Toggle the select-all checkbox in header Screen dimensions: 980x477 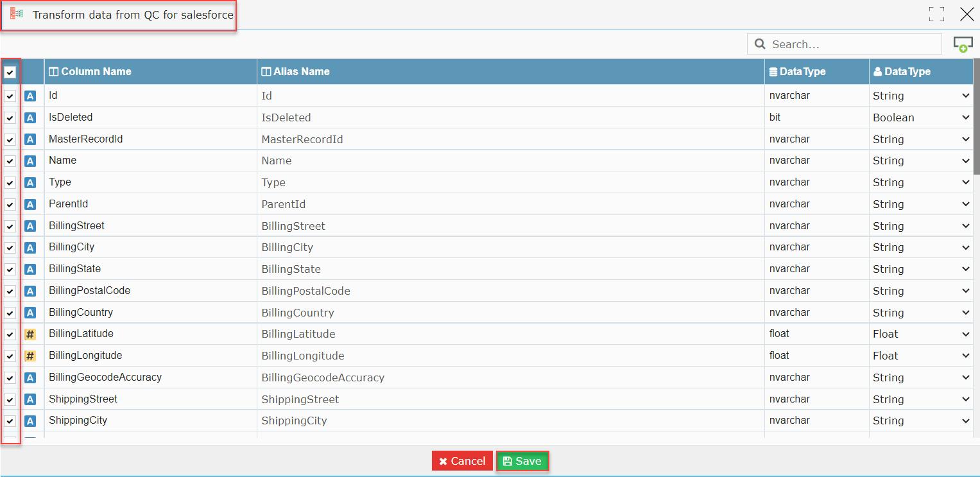pos(10,73)
